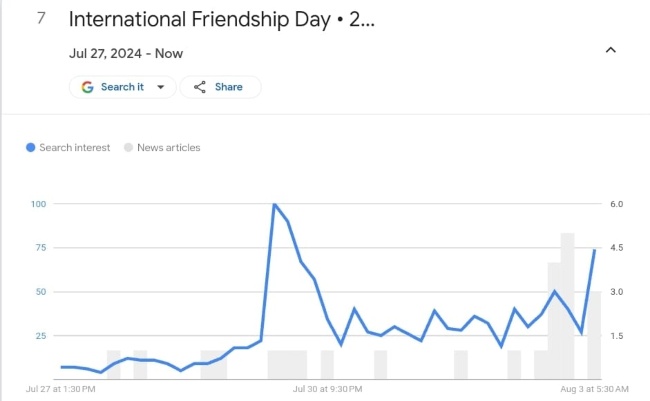Collapse the International Friendship Day panel chevron

click(x=611, y=50)
